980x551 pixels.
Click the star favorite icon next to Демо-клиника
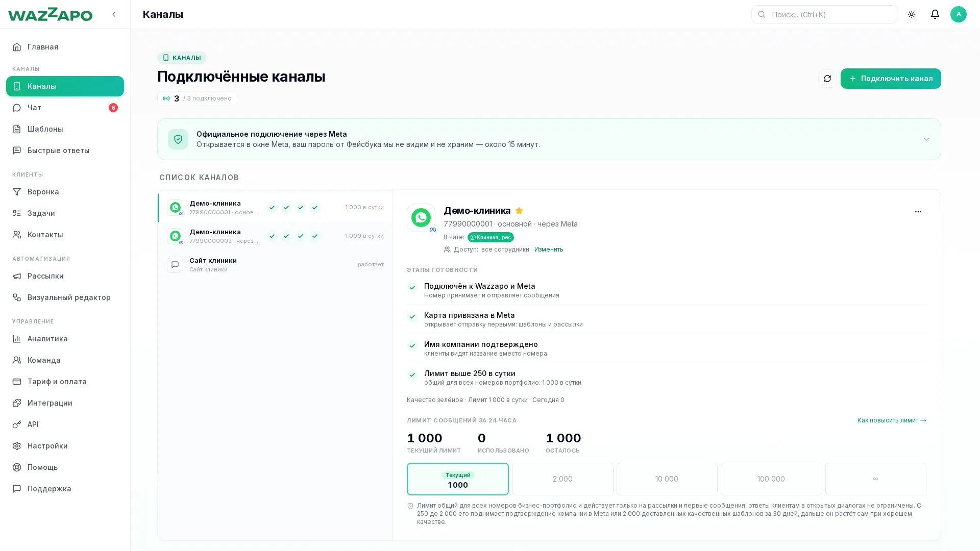coord(519,211)
